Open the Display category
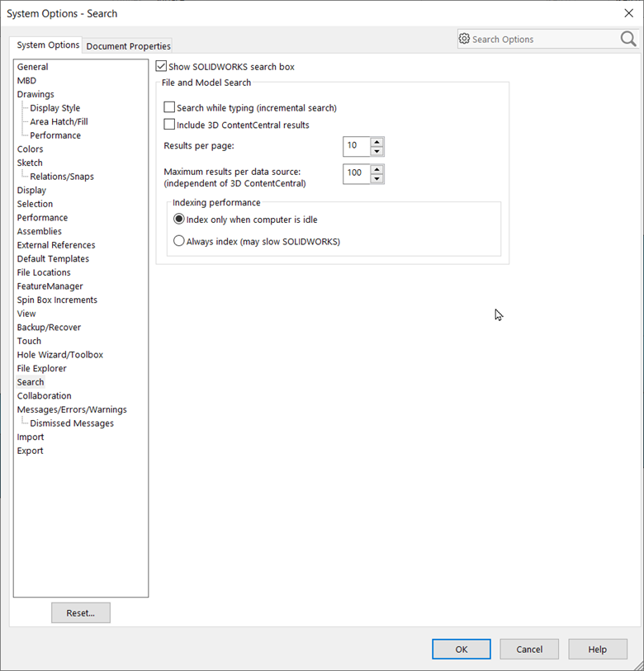 [31, 190]
